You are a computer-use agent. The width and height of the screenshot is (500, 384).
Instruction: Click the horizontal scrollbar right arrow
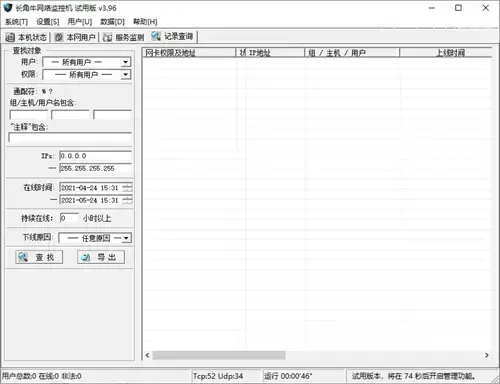(487, 355)
